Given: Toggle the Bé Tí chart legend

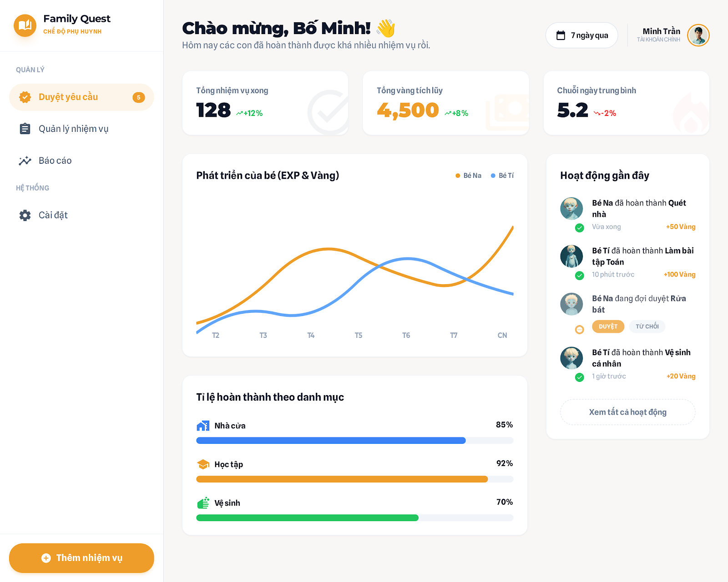Looking at the screenshot, I should [502, 176].
